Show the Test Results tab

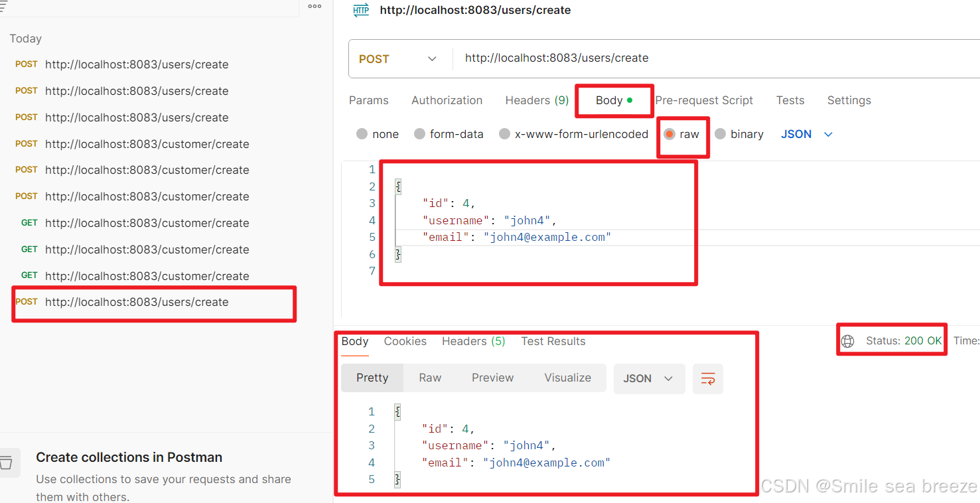tap(553, 341)
